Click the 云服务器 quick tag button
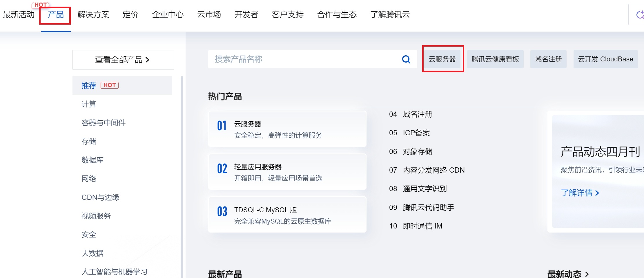The height and width of the screenshot is (278, 644). click(x=442, y=59)
